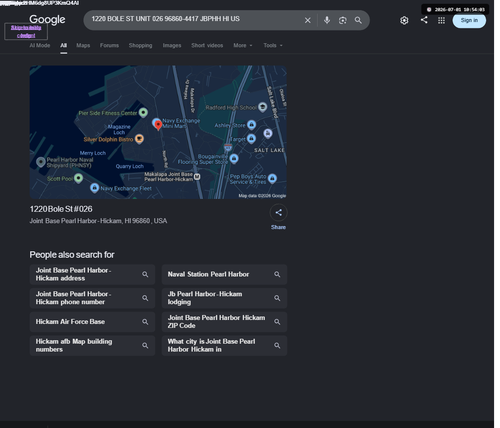Search Hickam afb Map building numbers
The width and height of the screenshot is (500, 428).
coord(92,345)
